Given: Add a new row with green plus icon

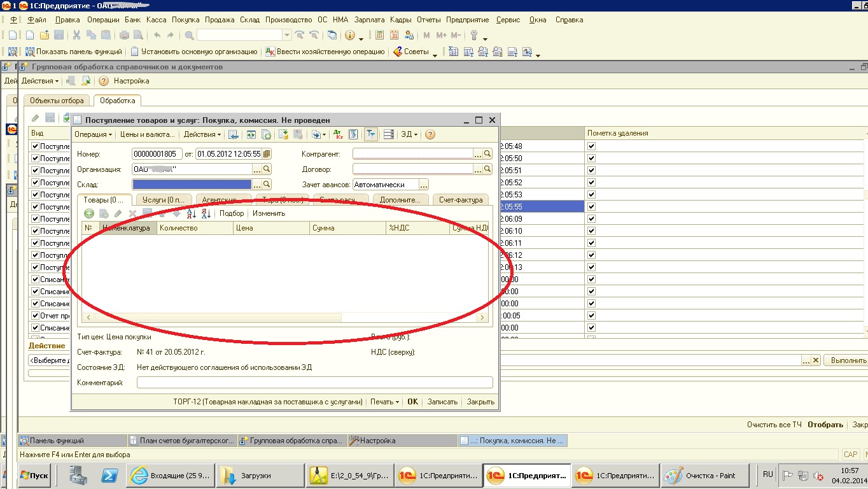Looking at the screenshot, I should (x=89, y=213).
